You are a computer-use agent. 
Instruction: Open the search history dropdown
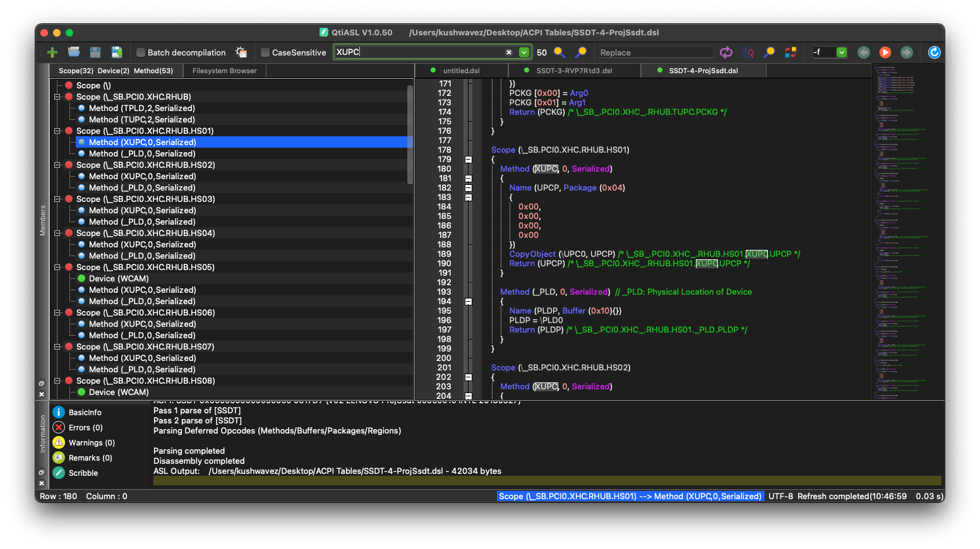click(524, 52)
